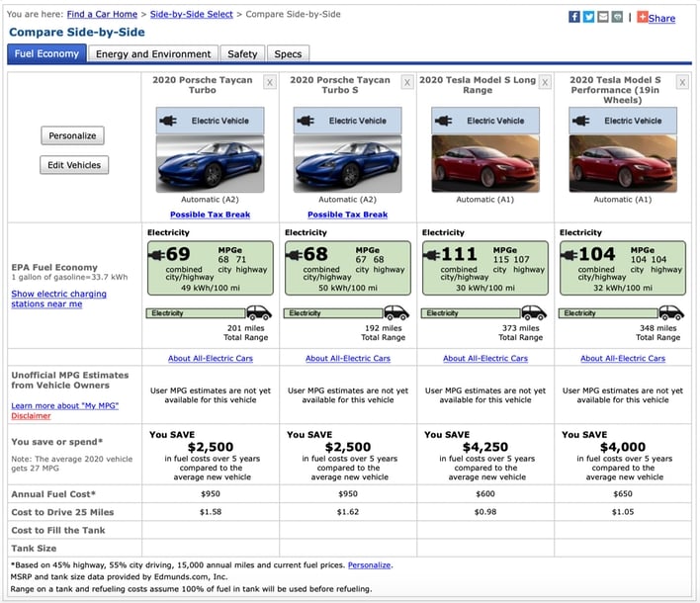
Task: Click the Edit Vehicles button
Action: (74, 165)
